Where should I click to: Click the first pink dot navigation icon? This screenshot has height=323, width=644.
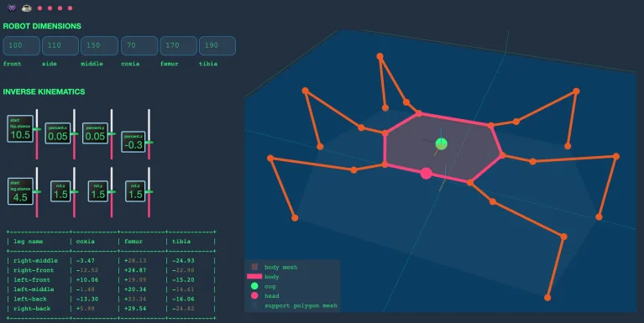[39, 8]
